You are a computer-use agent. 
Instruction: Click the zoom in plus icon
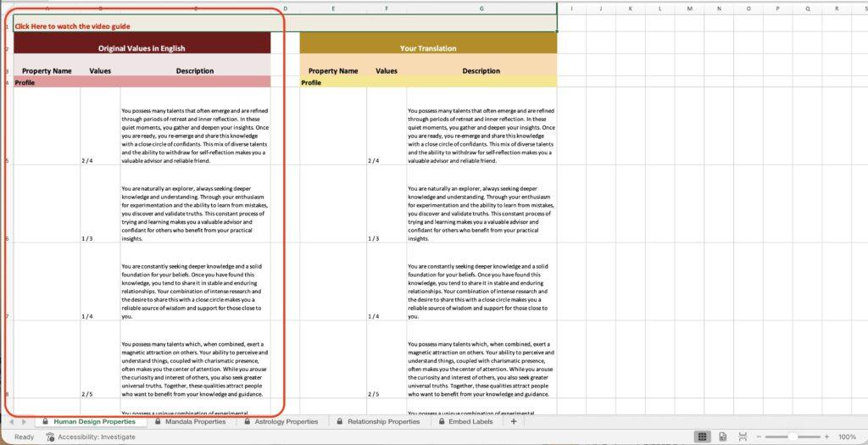pos(828,437)
